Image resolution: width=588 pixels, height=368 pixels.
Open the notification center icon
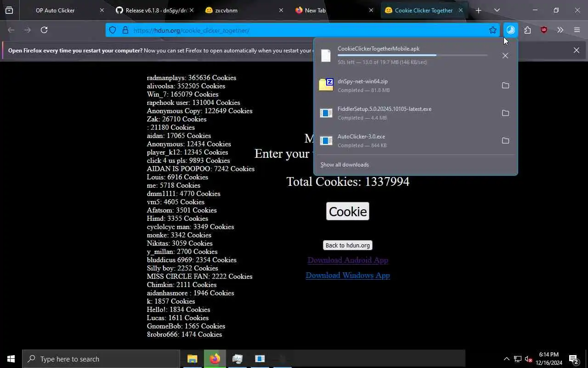tap(573, 359)
